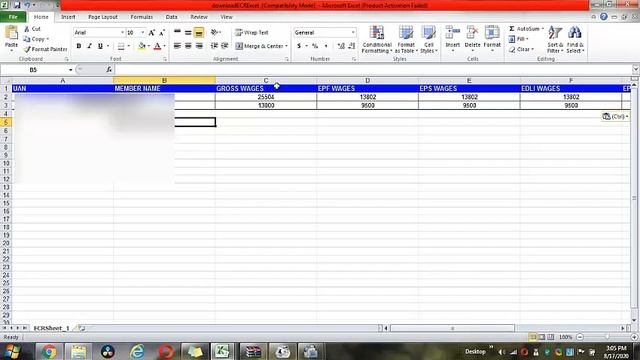Screen dimensions: 640x360
Task: Switch to the Formulas tab
Action: (x=142, y=17)
